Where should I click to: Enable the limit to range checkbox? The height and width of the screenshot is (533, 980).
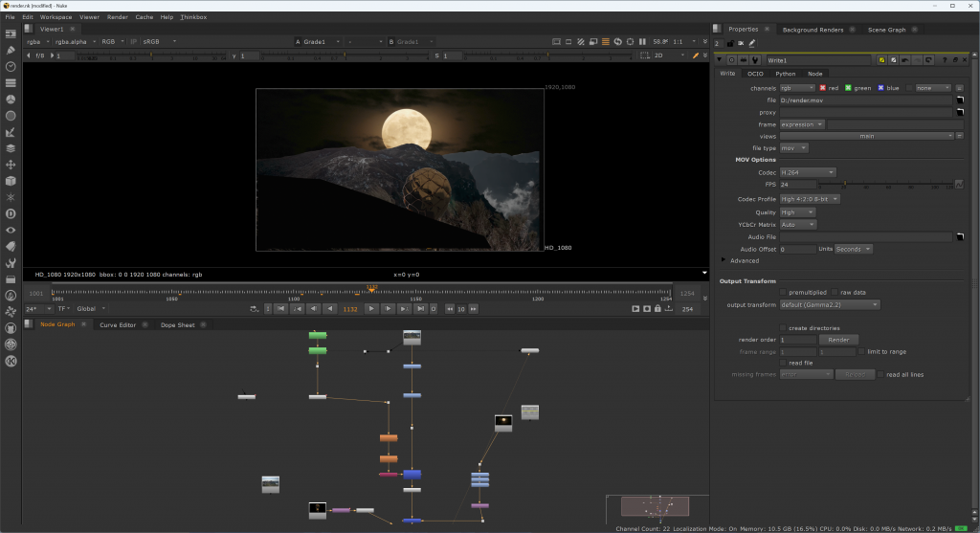(861, 351)
